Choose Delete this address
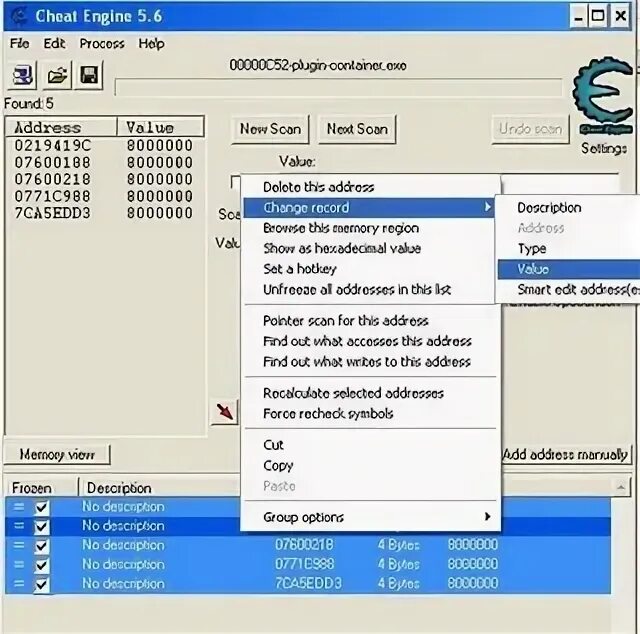This screenshot has height=634, width=640. coord(318,187)
